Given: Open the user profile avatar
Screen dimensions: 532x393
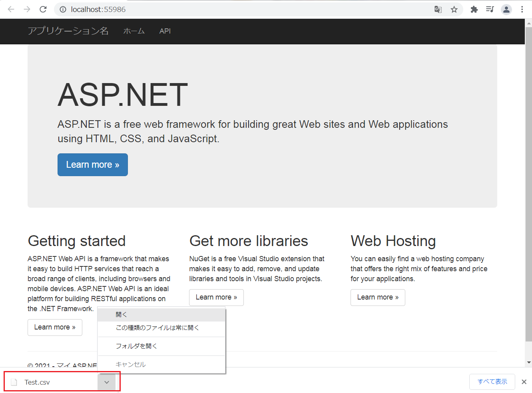Looking at the screenshot, I should 506,9.
